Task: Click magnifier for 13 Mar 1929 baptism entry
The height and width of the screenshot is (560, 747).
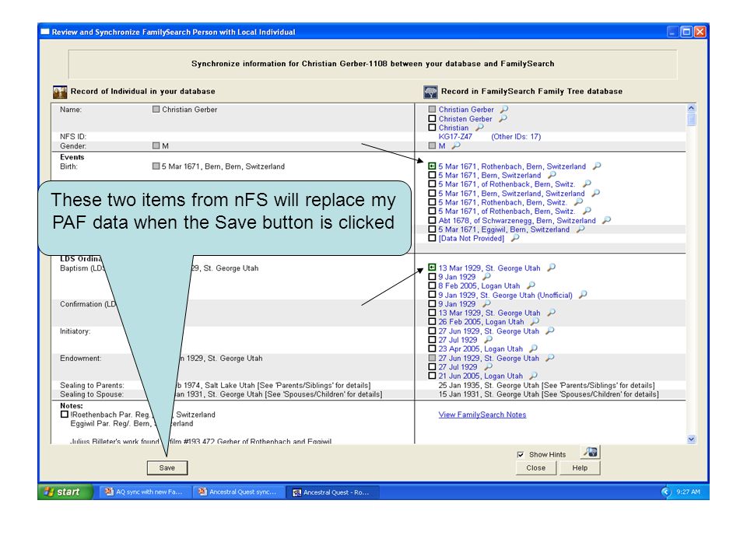Action: (551, 268)
